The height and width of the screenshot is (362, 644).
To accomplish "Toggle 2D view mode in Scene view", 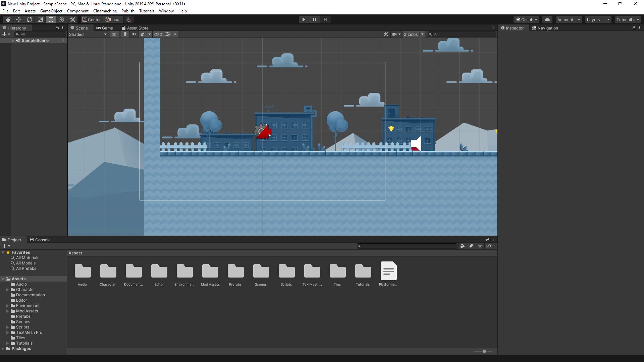I will (114, 34).
